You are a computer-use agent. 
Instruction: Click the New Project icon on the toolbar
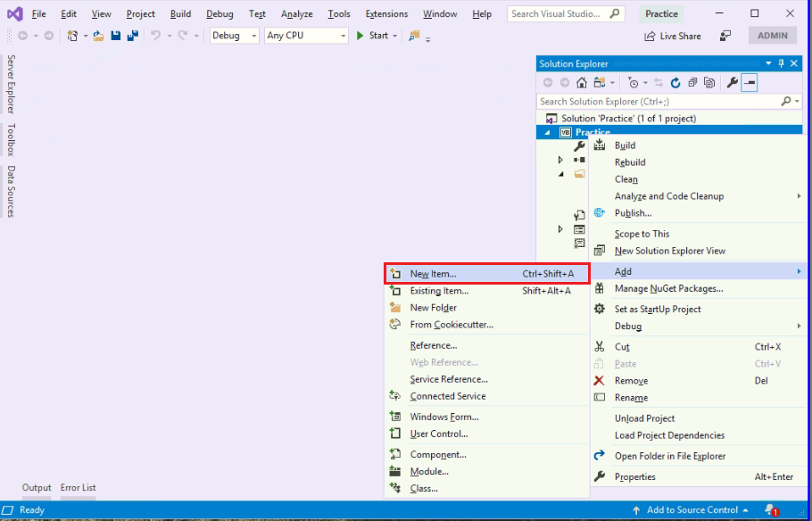coord(73,35)
